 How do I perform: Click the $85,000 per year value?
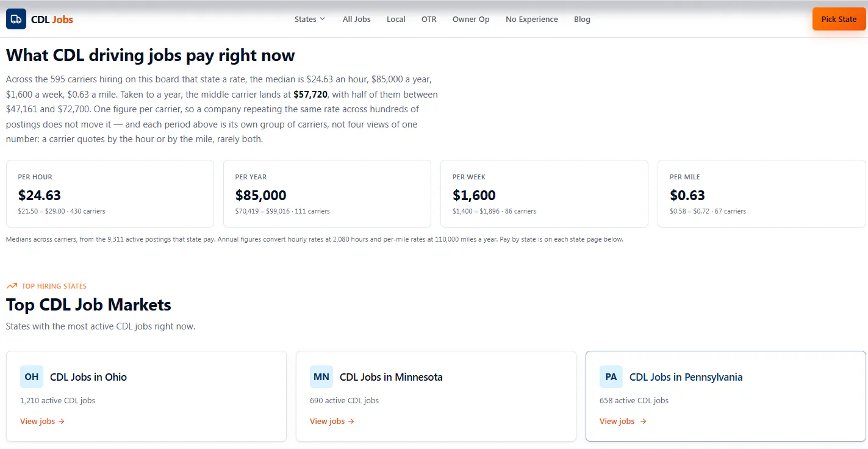(260, 195)
